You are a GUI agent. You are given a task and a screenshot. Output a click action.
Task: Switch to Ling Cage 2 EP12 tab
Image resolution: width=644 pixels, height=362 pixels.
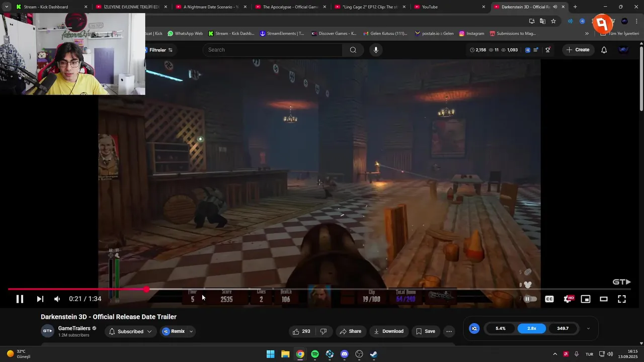pyautogui.click(x=369, y=7)
